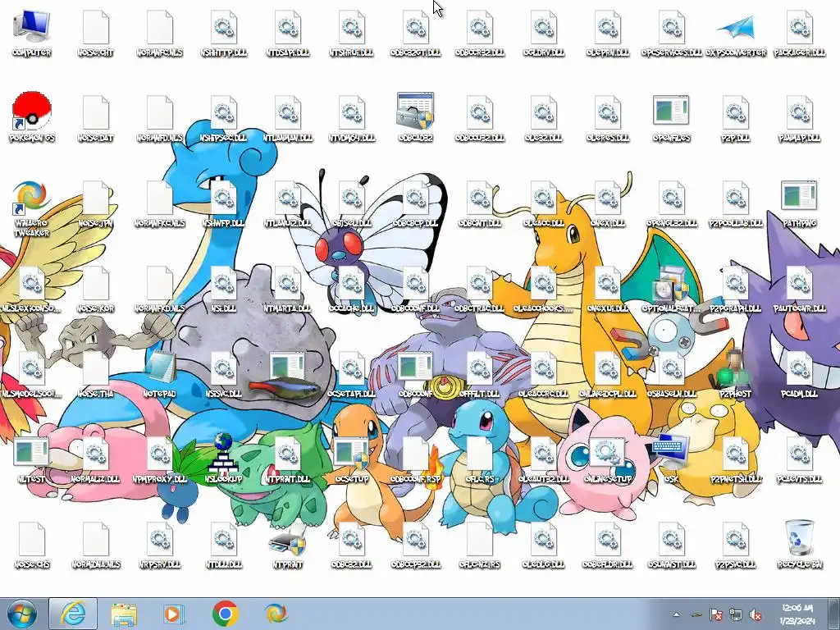This screenshot has height=630, width=840.
Task: Select the OSBASELN.DLL file icon
Action: (671, 368)
